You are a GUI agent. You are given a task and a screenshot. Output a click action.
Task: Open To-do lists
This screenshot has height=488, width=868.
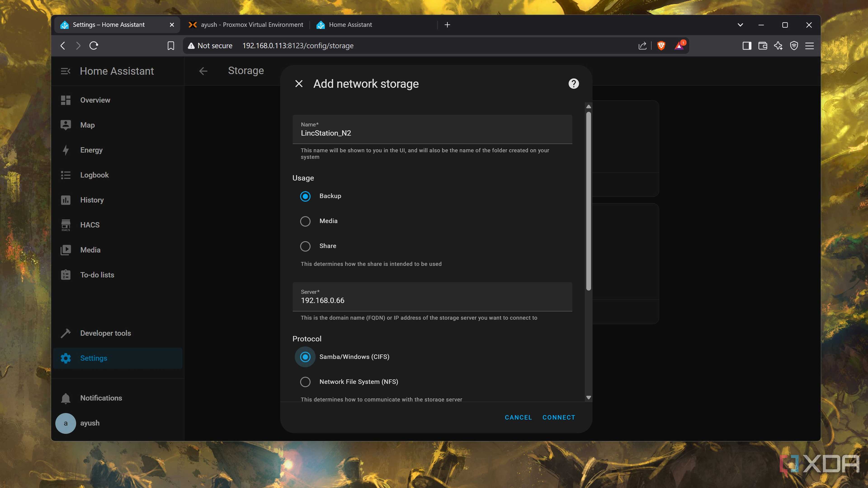click(x=118, y=274)
